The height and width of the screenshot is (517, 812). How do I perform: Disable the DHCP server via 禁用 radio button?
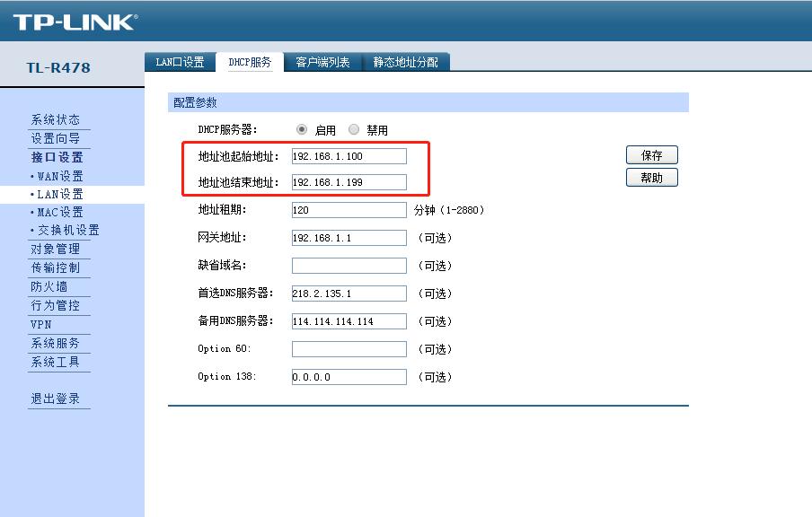354,129
